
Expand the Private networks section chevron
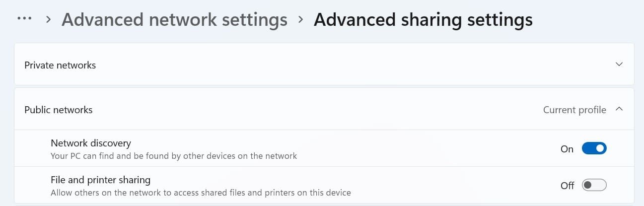point(619,65)
